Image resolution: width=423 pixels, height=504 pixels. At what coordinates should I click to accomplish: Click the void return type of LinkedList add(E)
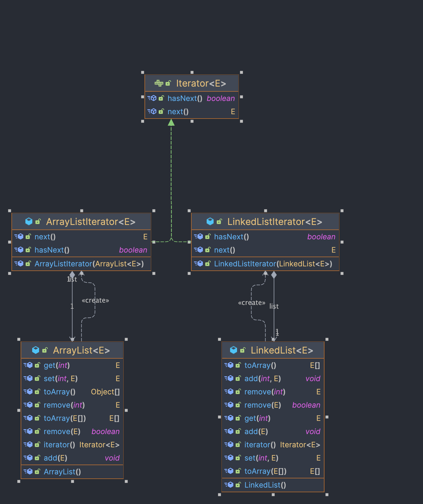tap(313, 432)
